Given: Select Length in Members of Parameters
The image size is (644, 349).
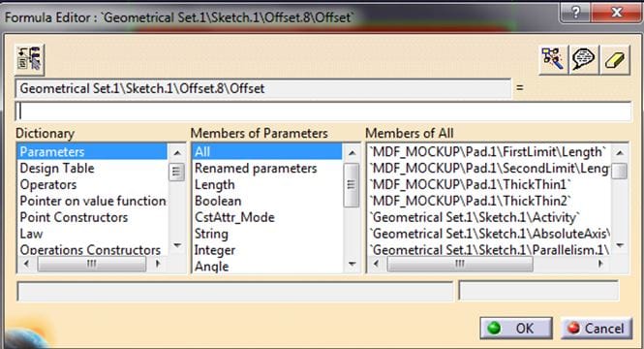Looking at the screenshot, I should coord(214,184).
